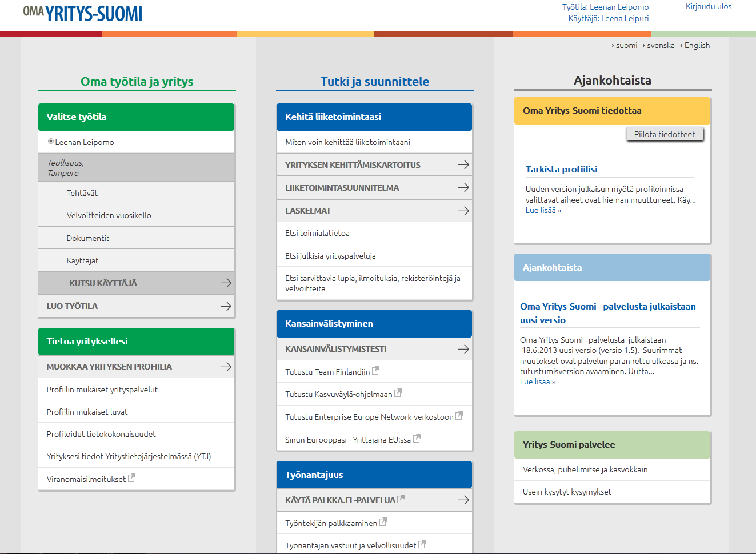Open Työntekijän palkkaaminen link
Viewport: 756px width, 554px height.
pyautogui.click(x=331, y=523)
